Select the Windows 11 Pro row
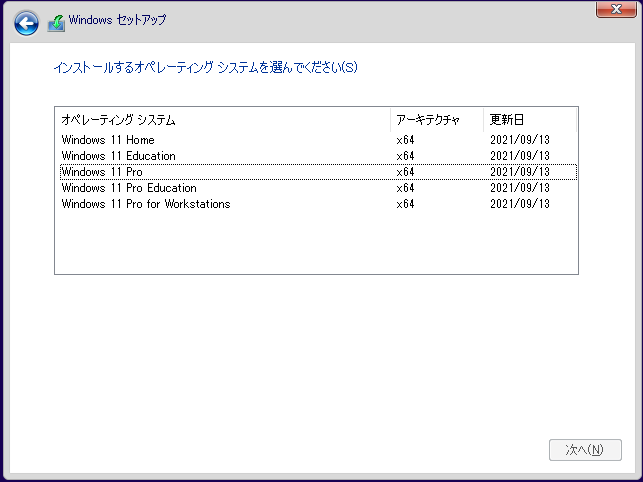This screenshot has height=482, width=643. point(318,172)
